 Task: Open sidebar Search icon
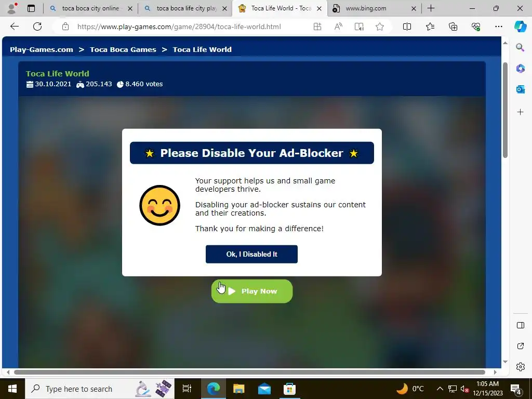click(x=520, y=47)
